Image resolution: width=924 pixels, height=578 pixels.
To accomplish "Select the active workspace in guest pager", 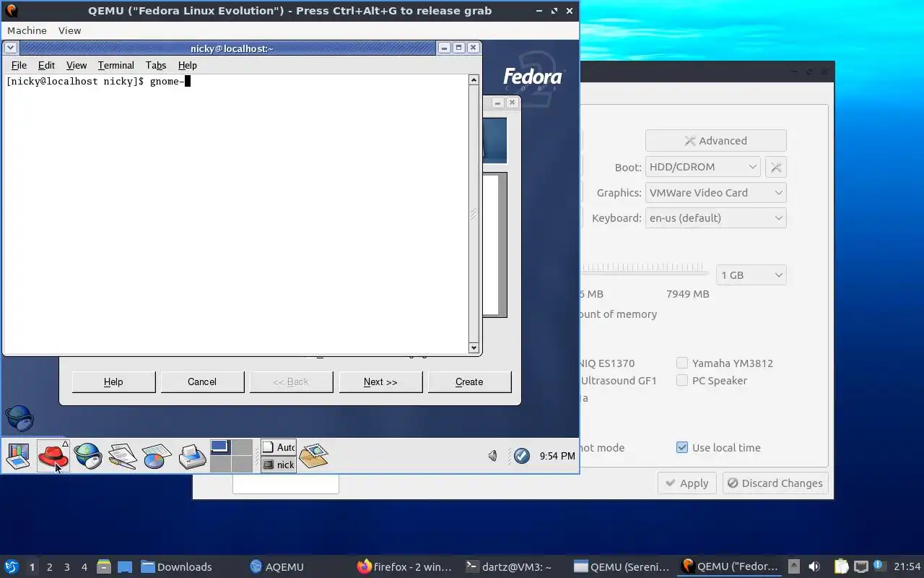I will click(x=220, y=447).
